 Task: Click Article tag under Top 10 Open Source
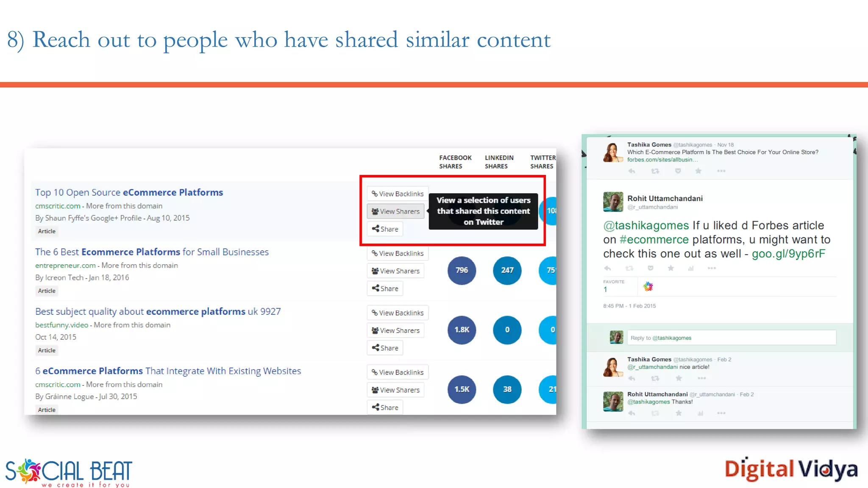pos(47,231)
